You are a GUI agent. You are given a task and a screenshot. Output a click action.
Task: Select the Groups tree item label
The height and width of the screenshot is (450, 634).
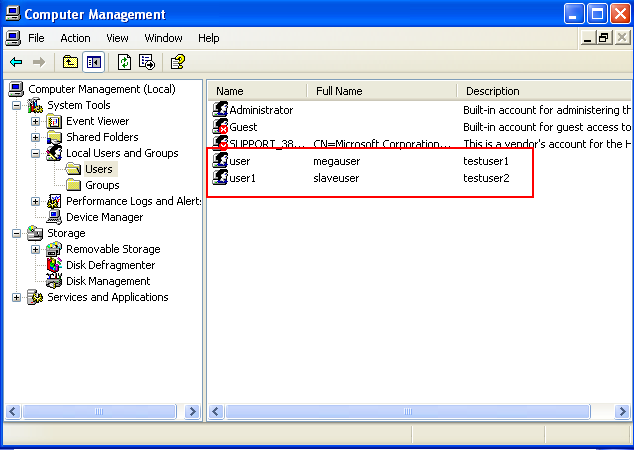click(102, 185)
